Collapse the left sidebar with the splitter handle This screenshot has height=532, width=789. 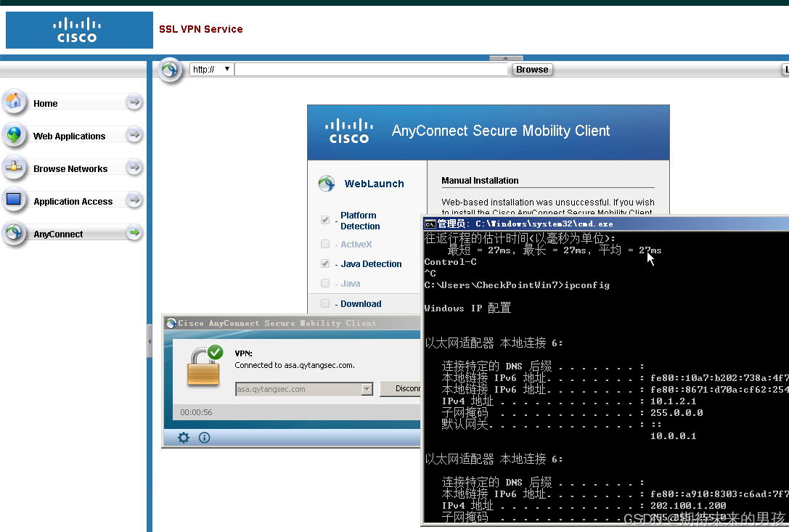point(150,341)
